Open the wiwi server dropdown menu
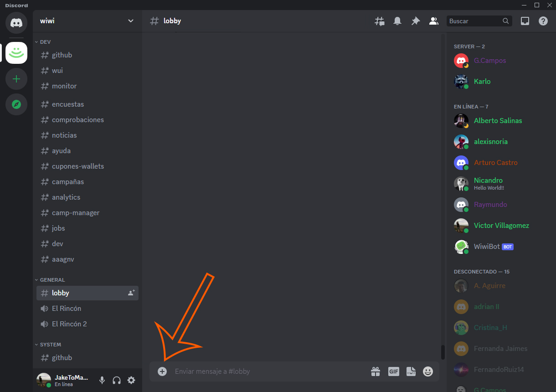 point(131,21)
